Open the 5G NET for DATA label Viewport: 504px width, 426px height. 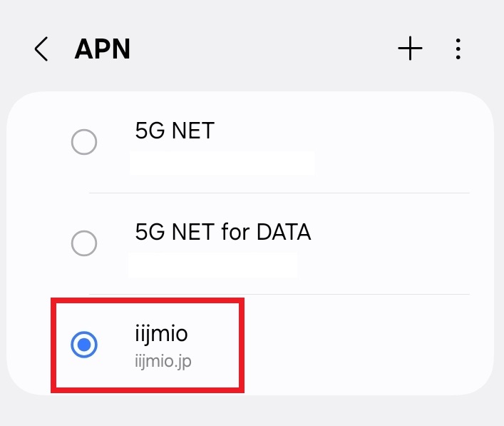[223, 232]
